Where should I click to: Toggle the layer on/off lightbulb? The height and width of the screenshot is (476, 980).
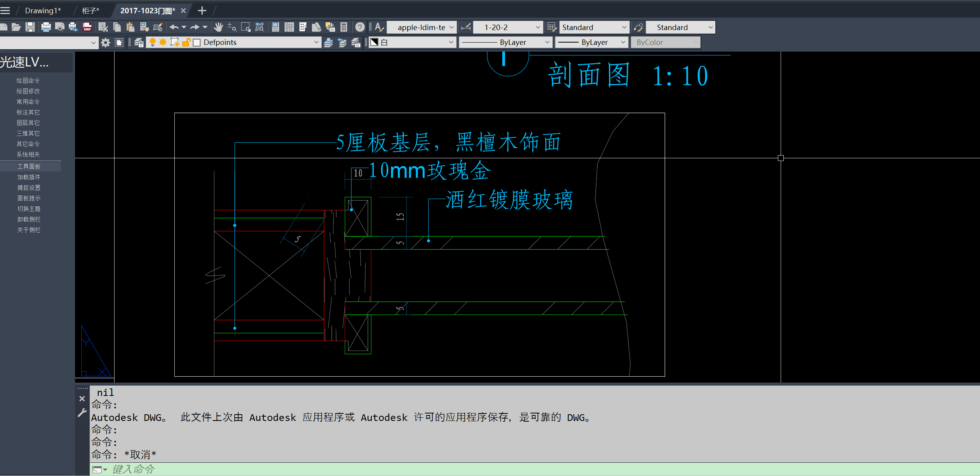click(x=152, y=42)
